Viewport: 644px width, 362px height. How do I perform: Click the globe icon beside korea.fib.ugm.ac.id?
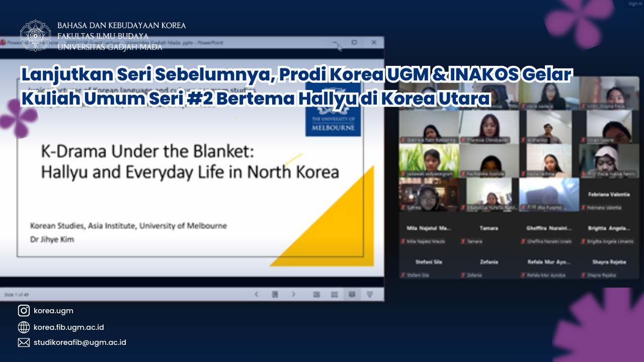click(24, 327)
